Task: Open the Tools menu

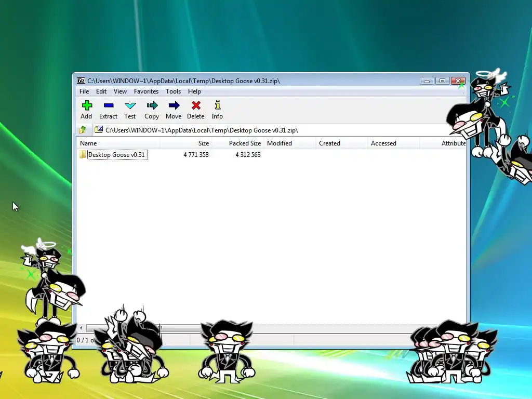Action: pyautogui.click(x=173, y=91)
